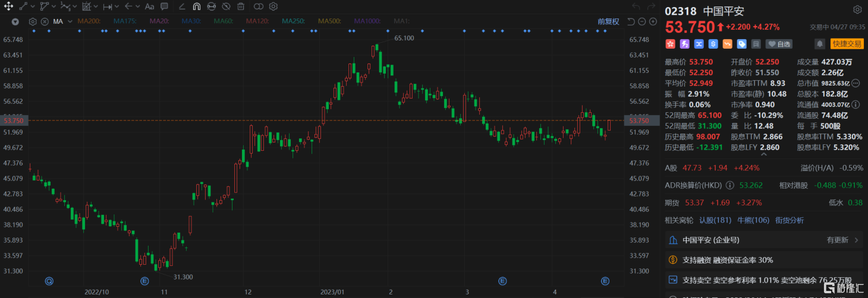Expand the arrow tool options

pos(138,7)
